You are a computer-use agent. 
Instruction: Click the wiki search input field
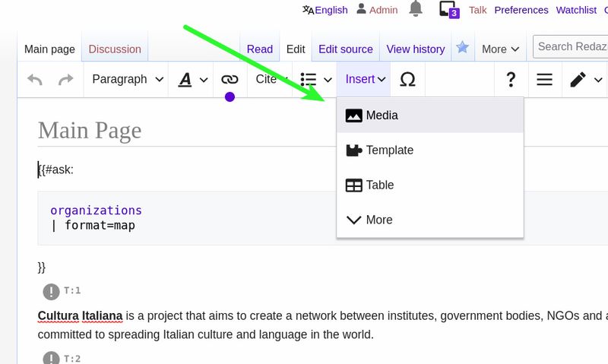(572, 47)
